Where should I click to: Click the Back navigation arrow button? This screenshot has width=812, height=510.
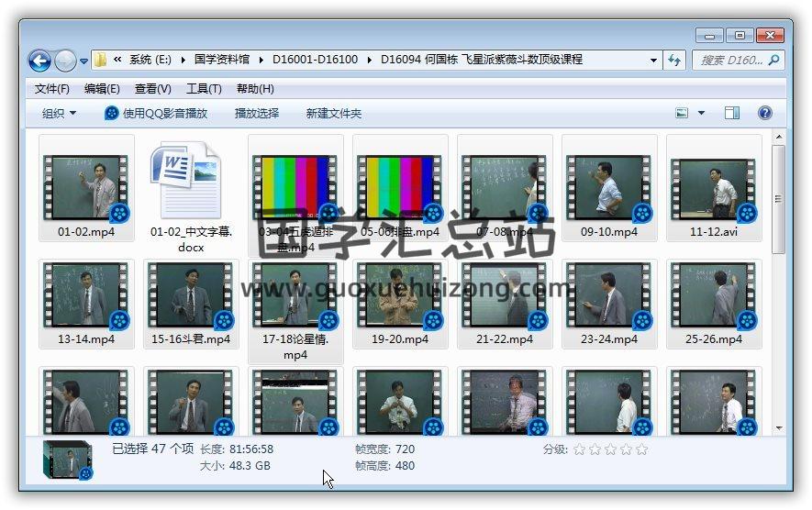[39, 61]
